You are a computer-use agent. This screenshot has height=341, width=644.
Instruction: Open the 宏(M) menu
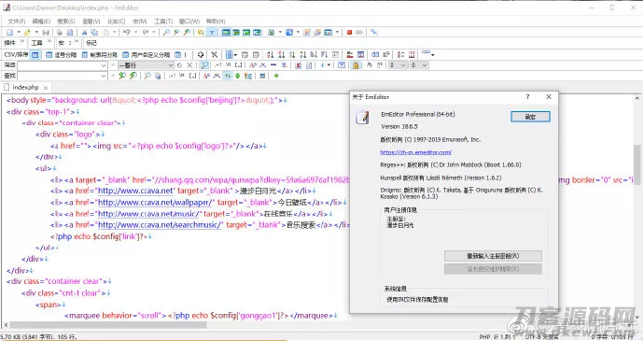[x=140, y=21]
